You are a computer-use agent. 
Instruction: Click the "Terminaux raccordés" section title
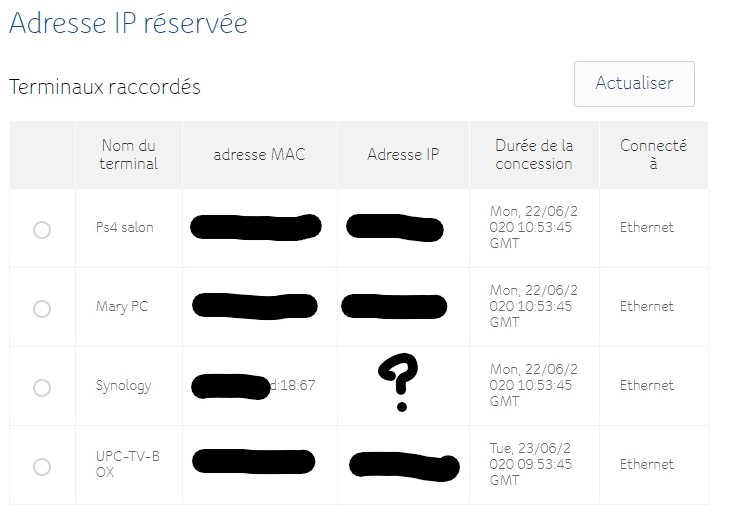click(105, 87)
